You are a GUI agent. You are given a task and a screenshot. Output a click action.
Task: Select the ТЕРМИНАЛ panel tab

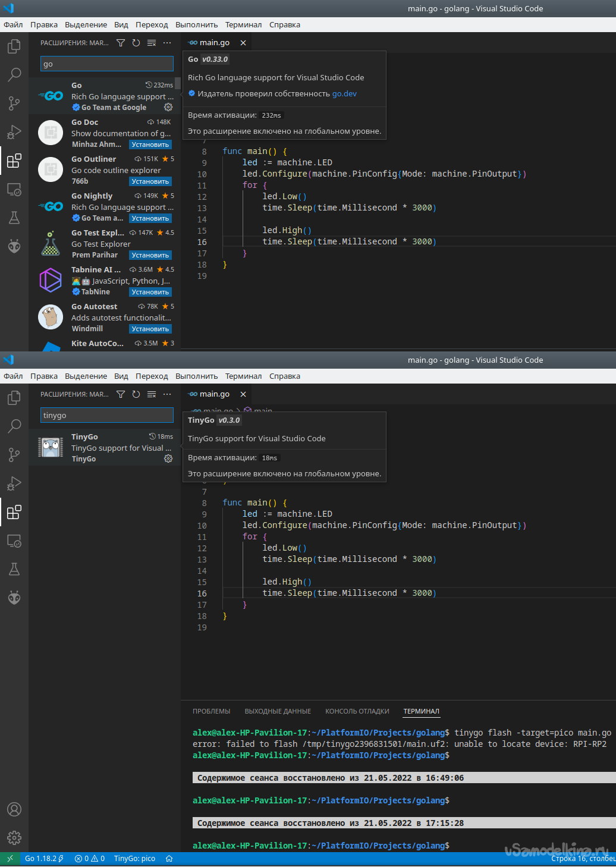tap(422, 711)
